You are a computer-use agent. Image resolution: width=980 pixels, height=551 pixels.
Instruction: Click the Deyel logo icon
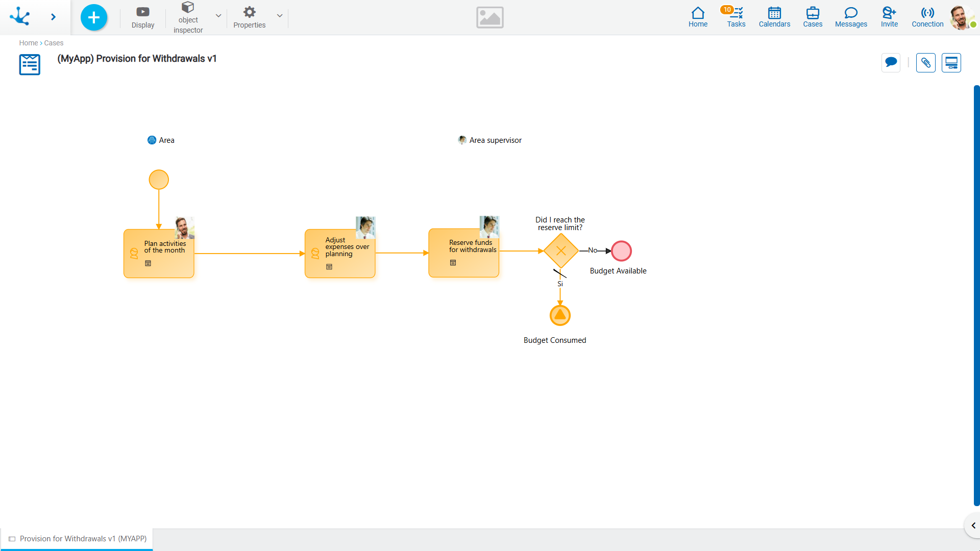(20, 16)
